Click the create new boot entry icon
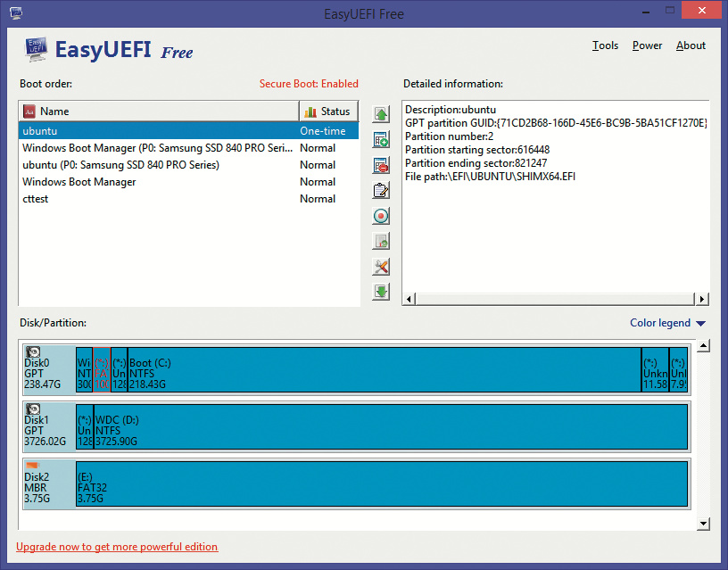Viewport: 728px width, 570px height. tap(381, 140)
